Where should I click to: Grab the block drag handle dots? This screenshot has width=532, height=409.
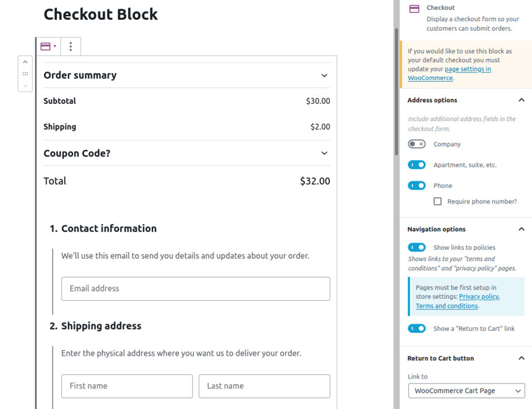[x=25, y=74]
